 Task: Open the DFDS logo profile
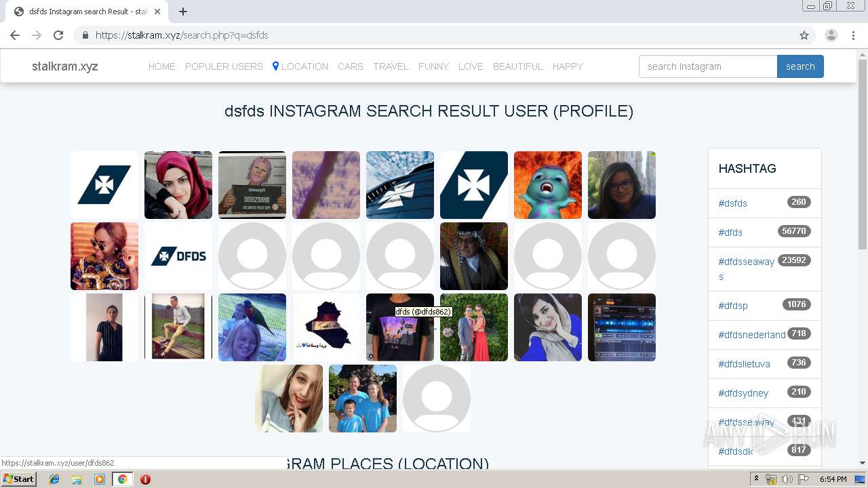[178, 256]
